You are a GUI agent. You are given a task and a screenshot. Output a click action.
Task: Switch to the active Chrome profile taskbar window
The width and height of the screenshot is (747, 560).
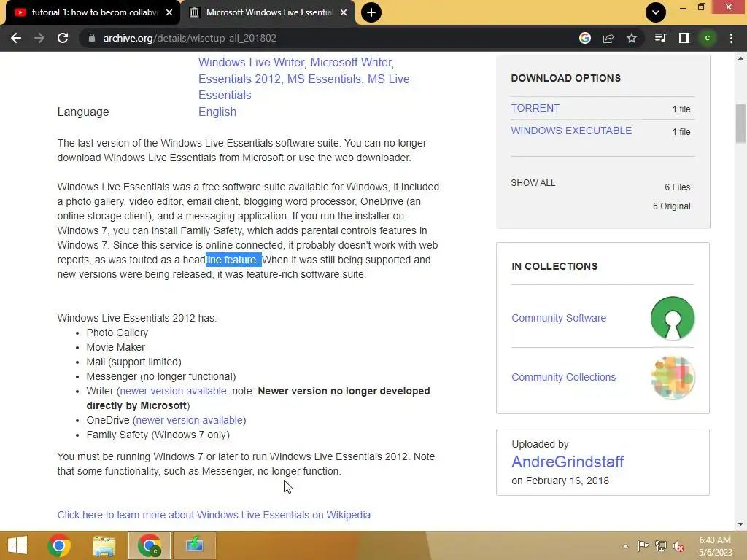coord(150,545)
